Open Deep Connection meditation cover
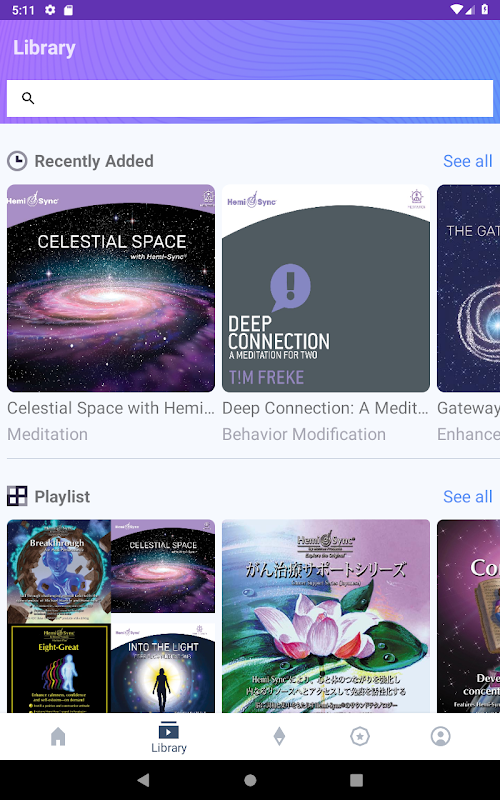Screen dimensions: 500x800 coord(326,288)
